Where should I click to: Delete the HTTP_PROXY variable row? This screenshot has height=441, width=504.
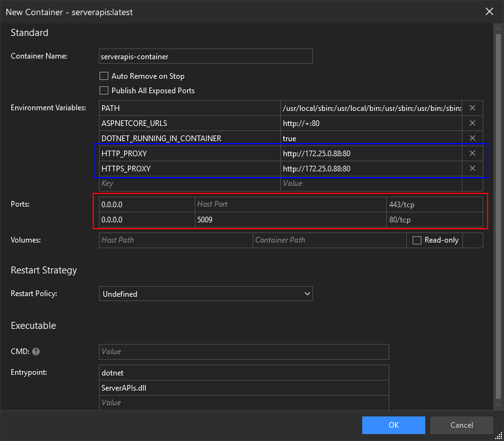472,153
